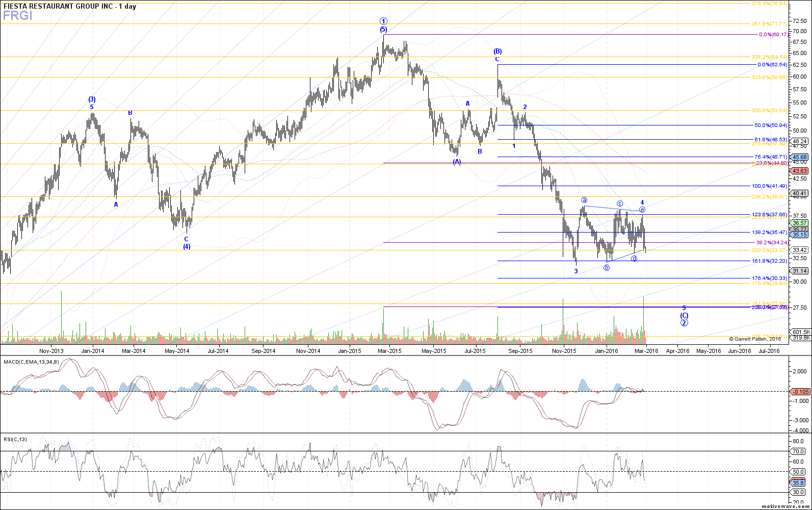
Task: Select the Jan-2016 date axis label
Action: coord(607,351)
